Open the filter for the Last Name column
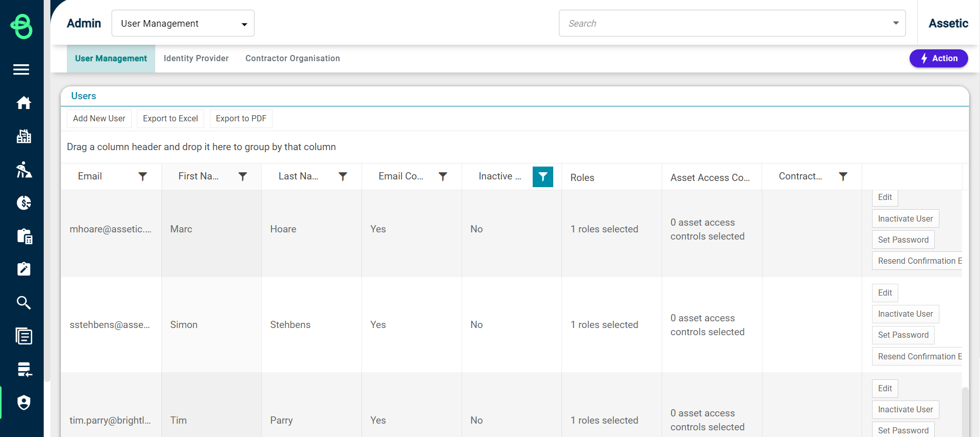Image resolution: width=980 pixels, height=437 pixels. 343,176
